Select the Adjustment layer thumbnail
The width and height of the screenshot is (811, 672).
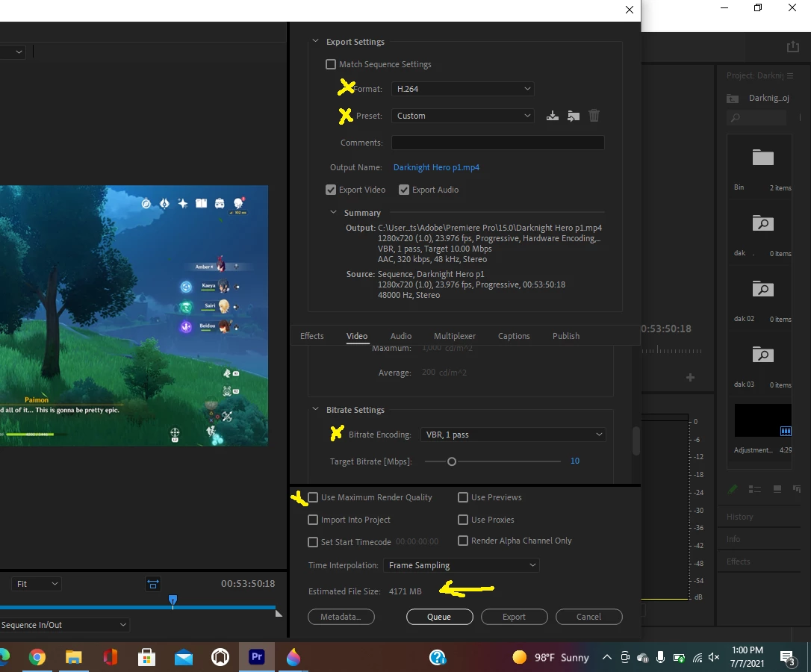[x=763, y=420]
